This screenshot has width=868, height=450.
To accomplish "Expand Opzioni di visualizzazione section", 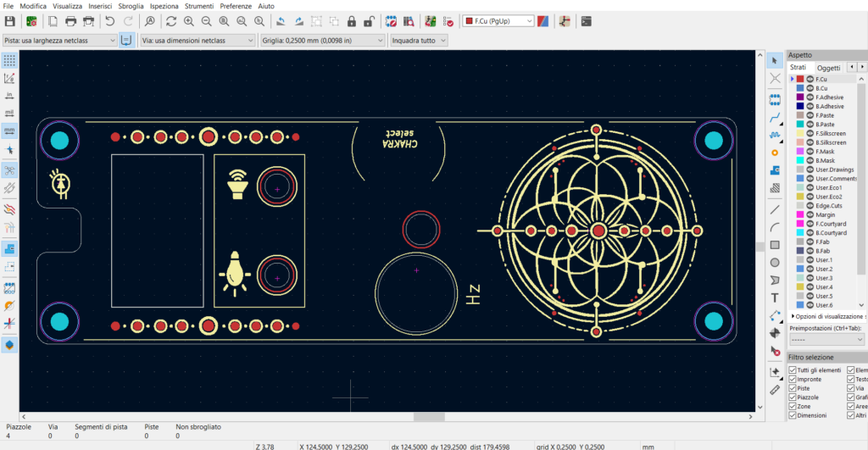I will point(828,316).
